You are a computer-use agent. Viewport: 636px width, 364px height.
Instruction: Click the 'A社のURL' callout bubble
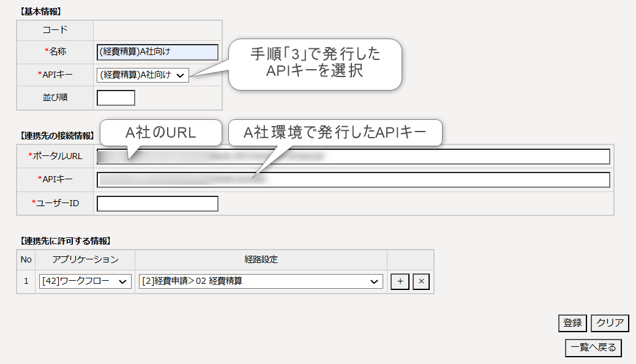point(160,132)
